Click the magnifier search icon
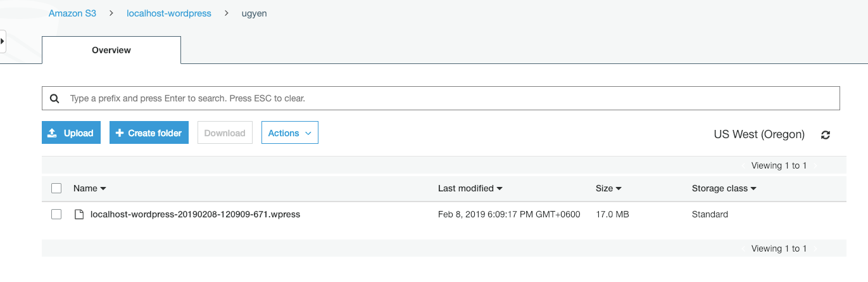Image resolution: width=868 pixels, height=282 pixels. tap(54, 99)
